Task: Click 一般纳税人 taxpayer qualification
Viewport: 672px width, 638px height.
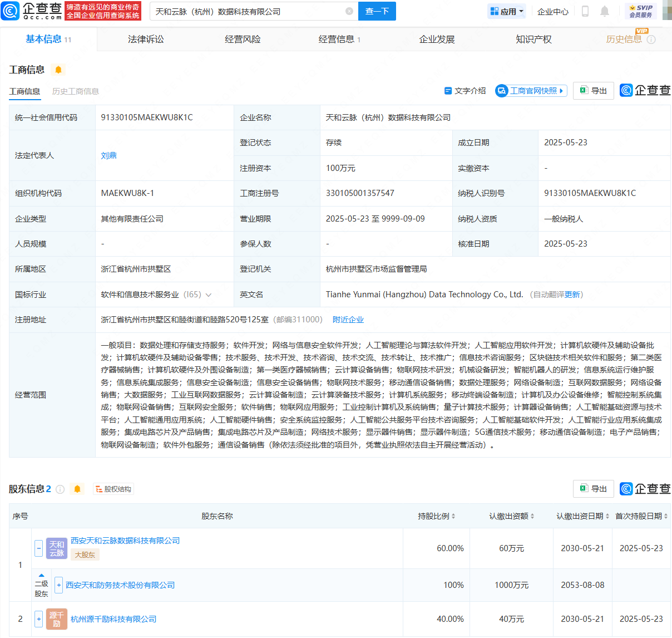Action: coord(564,219)
